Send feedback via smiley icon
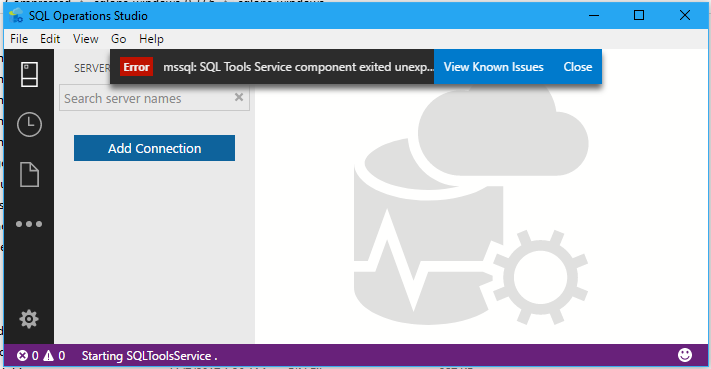 685,355
